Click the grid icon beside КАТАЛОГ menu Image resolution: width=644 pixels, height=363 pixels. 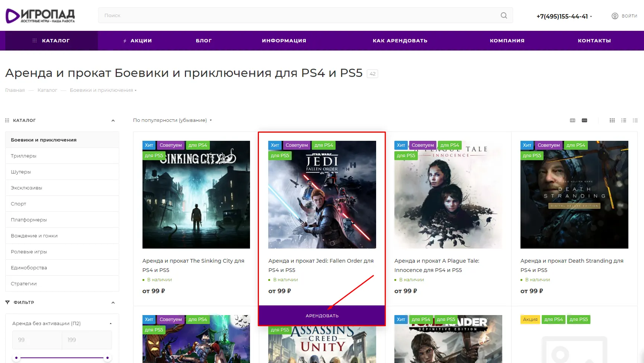click(x=7, y=120)
